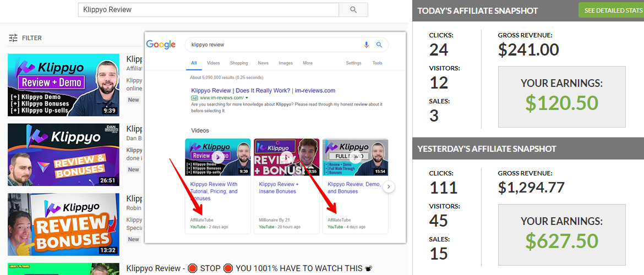Open Google search Settings menu
The image size is (644, 275).
353,63
